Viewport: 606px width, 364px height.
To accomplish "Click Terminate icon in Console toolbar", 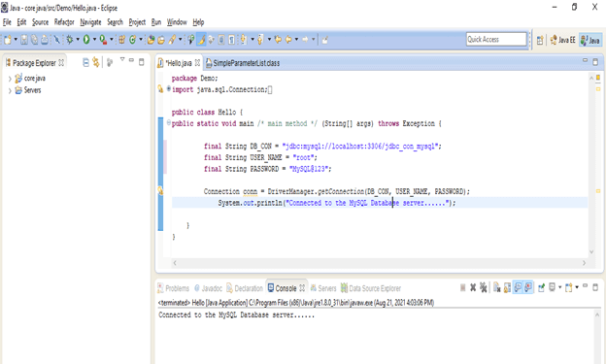I will 462,287.
